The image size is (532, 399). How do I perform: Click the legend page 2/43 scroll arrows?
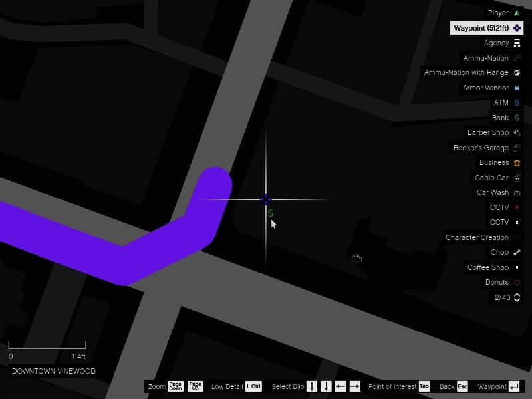(x=517, y=297)
